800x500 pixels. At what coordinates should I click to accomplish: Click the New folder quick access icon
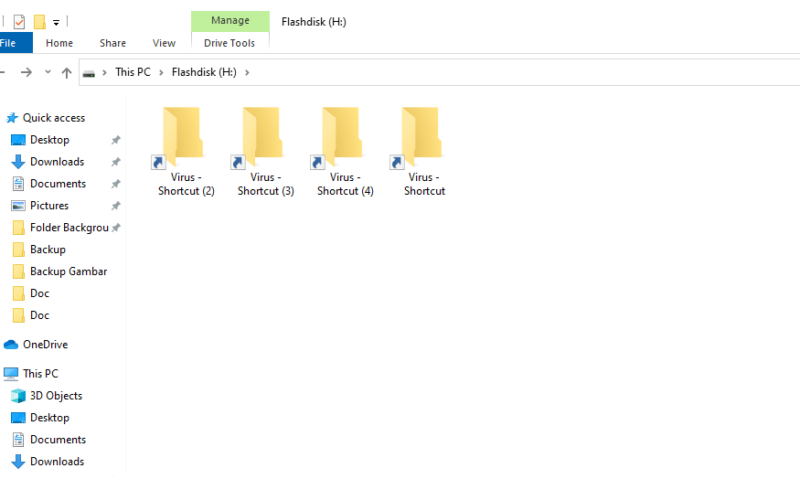(39, 22)
